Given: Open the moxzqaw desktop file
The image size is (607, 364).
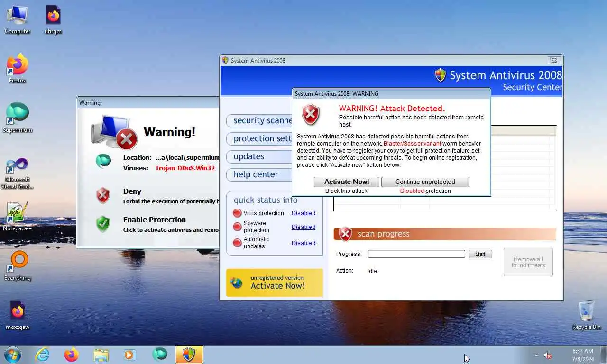Looking at the screenshot, I should [x=18, y=315].
